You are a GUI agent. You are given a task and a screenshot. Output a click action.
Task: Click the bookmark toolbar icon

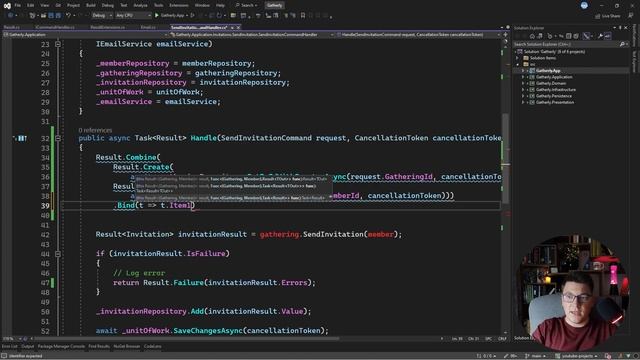[302, 16]
